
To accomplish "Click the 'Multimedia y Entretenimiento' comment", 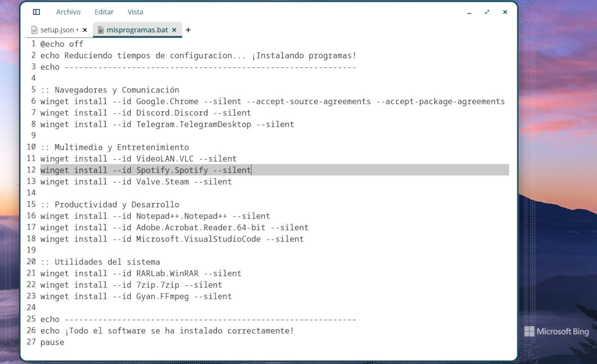I will (114, 147).
